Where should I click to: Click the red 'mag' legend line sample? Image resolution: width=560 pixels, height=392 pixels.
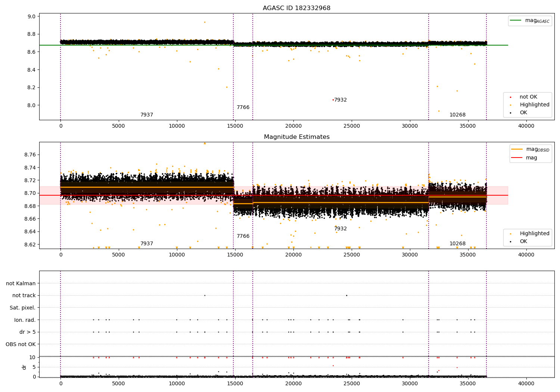517,158
